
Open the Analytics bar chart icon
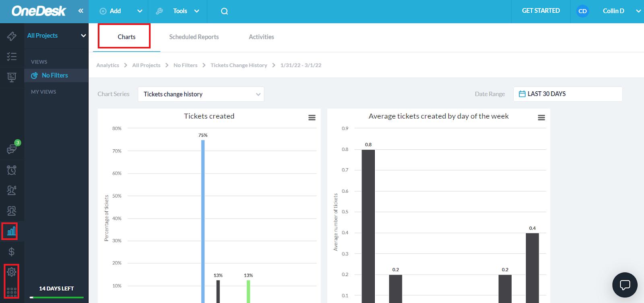tap(12, 231)
